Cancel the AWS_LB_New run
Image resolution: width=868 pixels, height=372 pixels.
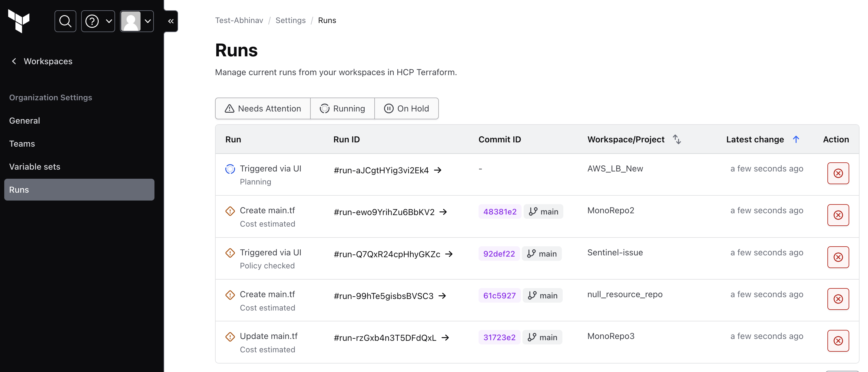click(838, 173)
